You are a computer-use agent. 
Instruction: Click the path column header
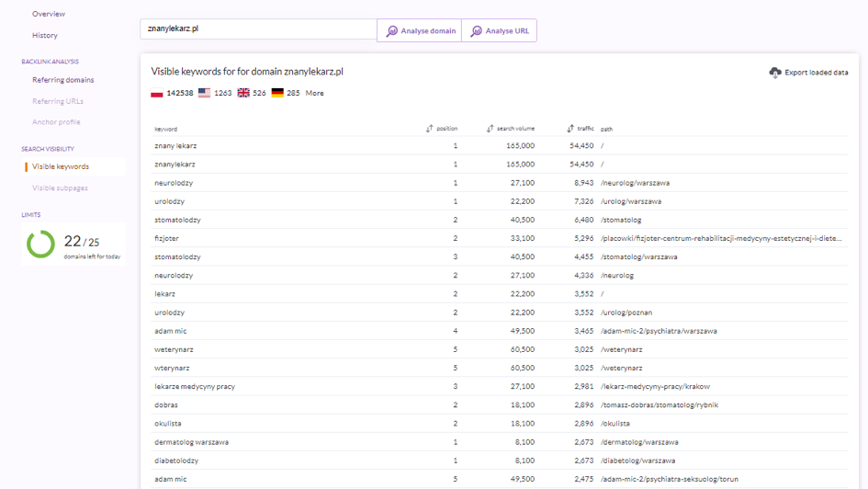point(607,129)
